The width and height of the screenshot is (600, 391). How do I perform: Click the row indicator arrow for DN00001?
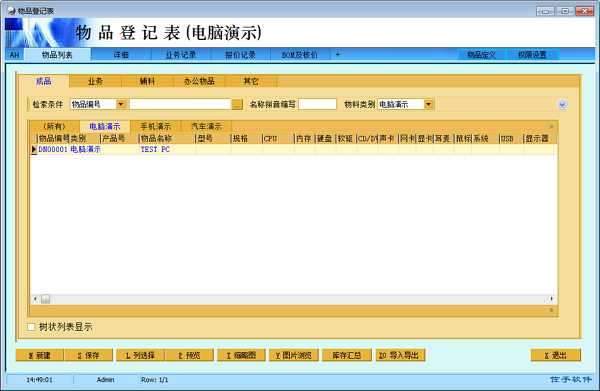point(34,149)
